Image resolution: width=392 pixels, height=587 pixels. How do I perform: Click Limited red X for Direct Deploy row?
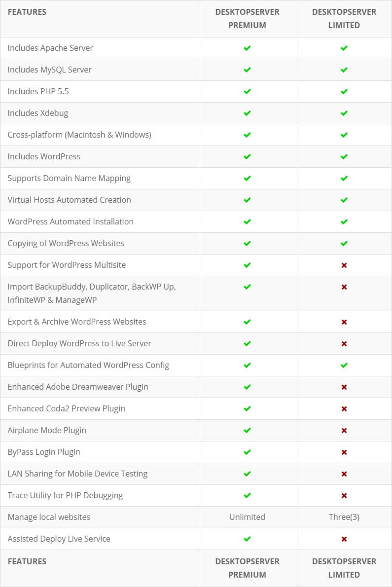pyautogui.click(x=344, y=344)
